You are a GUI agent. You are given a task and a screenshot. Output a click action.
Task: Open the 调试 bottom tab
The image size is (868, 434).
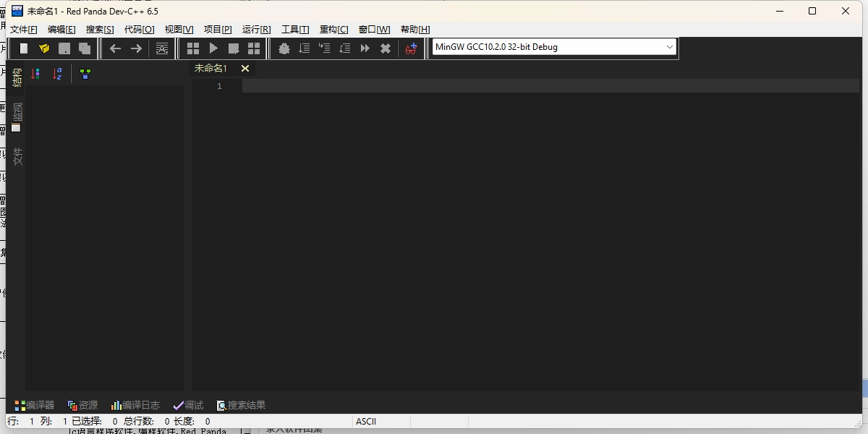click(188, 405)
